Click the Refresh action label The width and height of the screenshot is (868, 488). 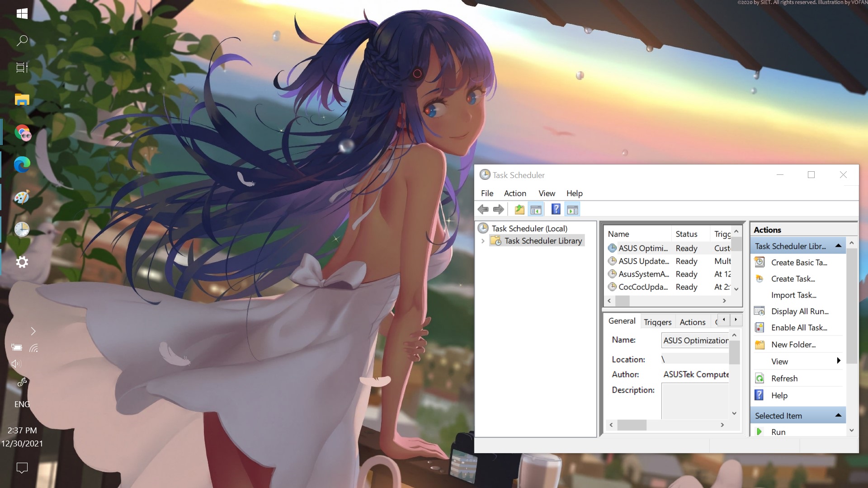(784, 379)
